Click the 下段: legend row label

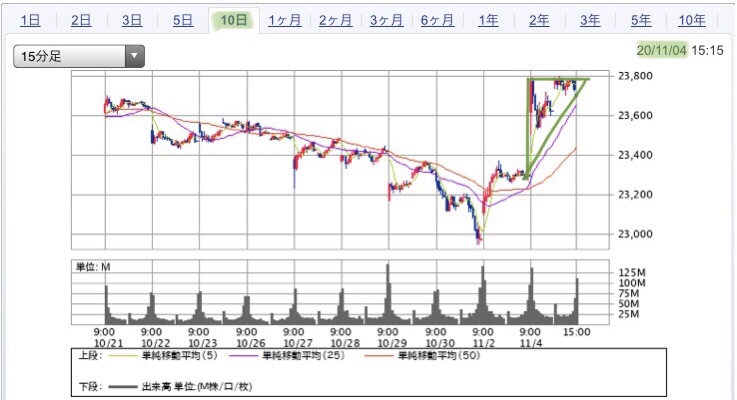pyautogui.click(x=90, y=387)
